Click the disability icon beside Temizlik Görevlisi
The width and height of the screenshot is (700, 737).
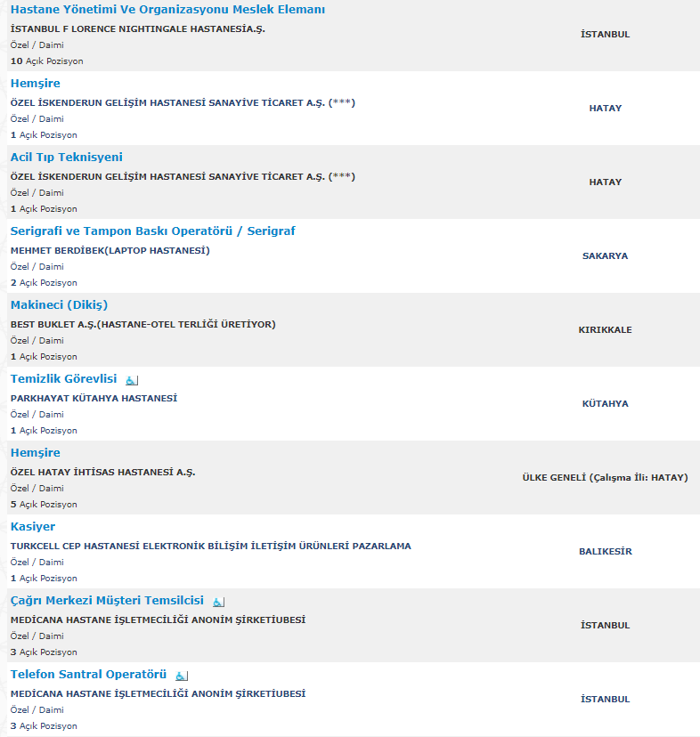pos(132,380)
